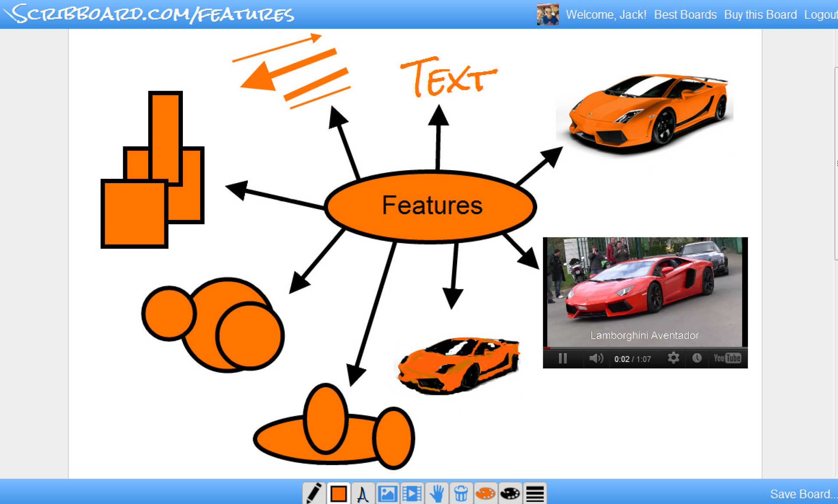Select the pencil drawing tool
This screenshot has height=504, width=838.
(314, 493)
